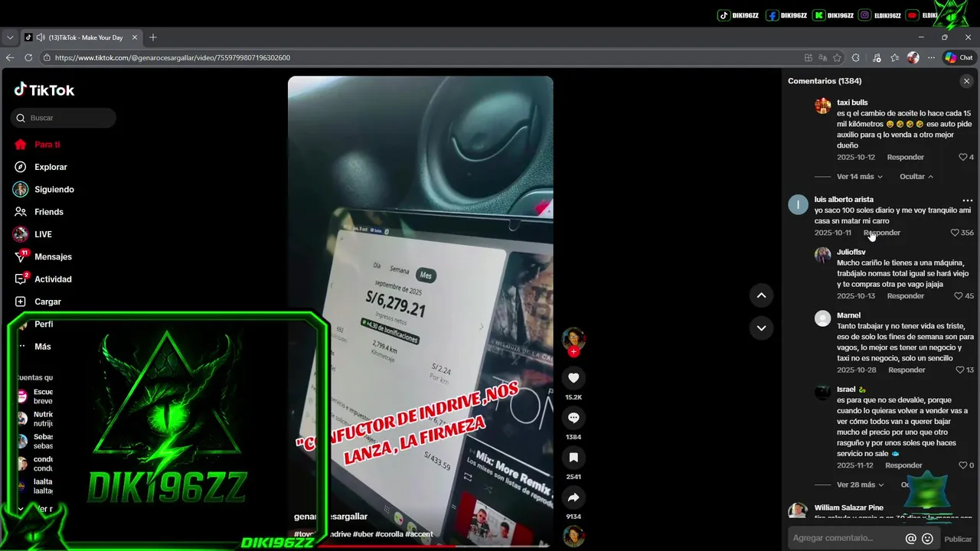Reply to Marnel's comment
The height and width of the screenshot is (551, 980).
point(906,370)
